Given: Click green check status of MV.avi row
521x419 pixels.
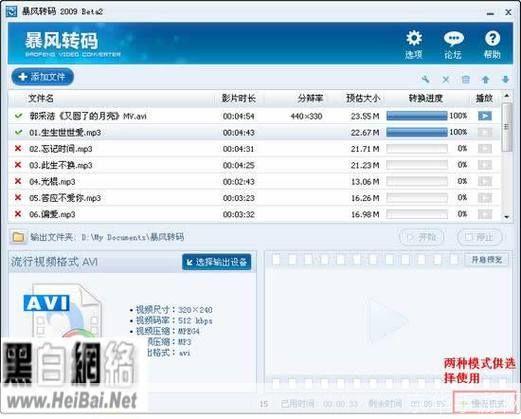Looking at the screenshot, I should pyautogui.click(x=19, y=116).
